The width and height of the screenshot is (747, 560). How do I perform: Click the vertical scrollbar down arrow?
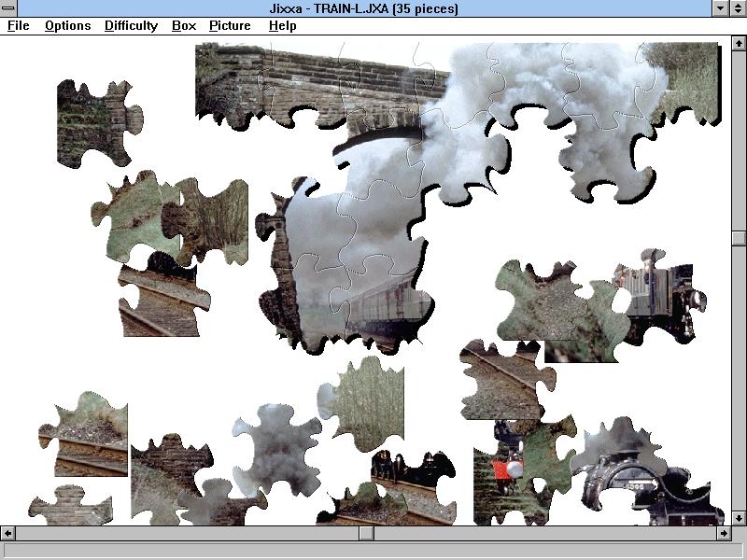pos(739,518)
